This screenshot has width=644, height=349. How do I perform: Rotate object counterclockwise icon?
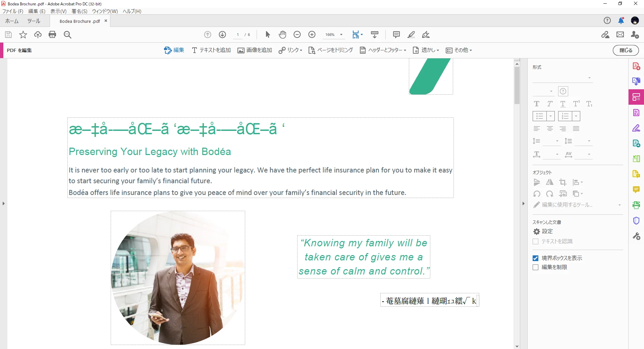tap(537, 194)
